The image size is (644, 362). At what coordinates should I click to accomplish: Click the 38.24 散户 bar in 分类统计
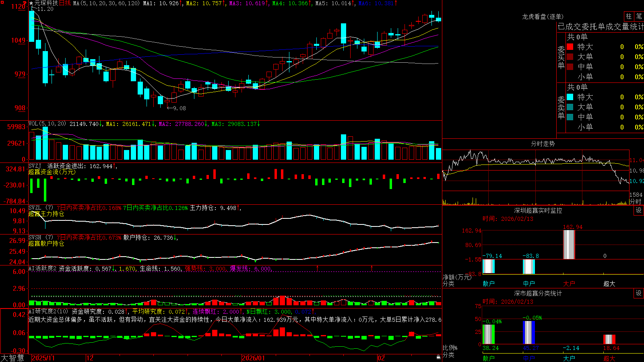point(489,334)
